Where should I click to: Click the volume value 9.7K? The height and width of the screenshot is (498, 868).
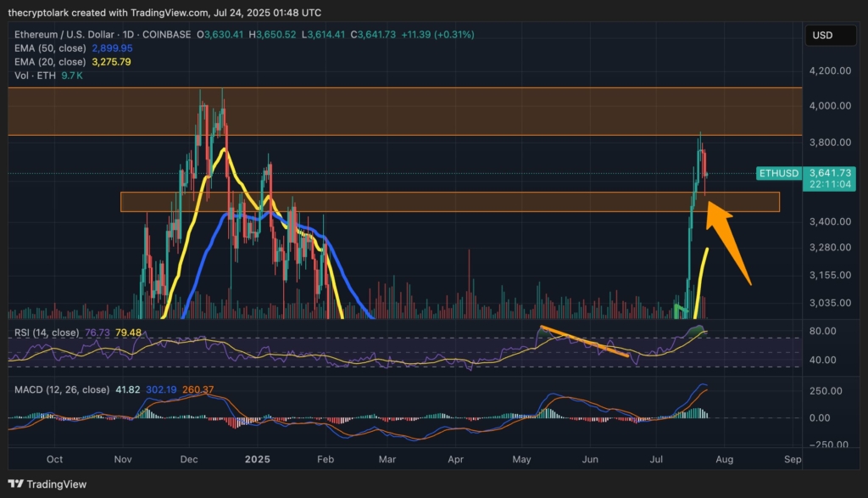pyautogui.click(x=72, y=76)
